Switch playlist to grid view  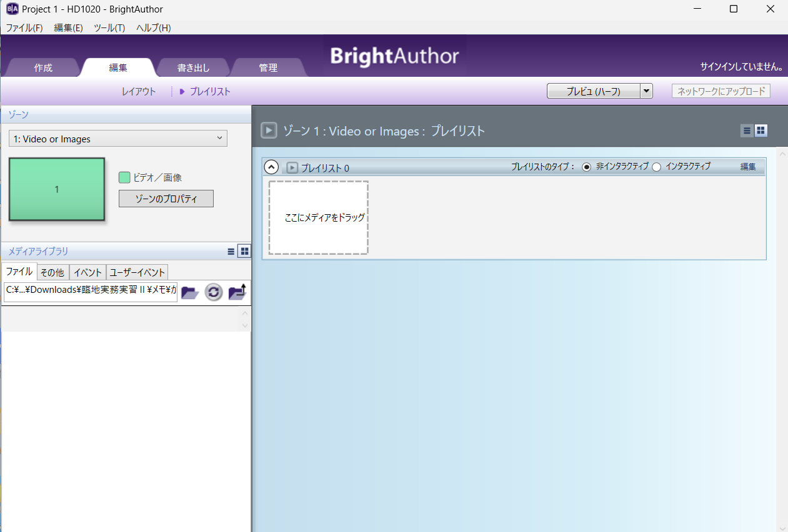[761, 131]
